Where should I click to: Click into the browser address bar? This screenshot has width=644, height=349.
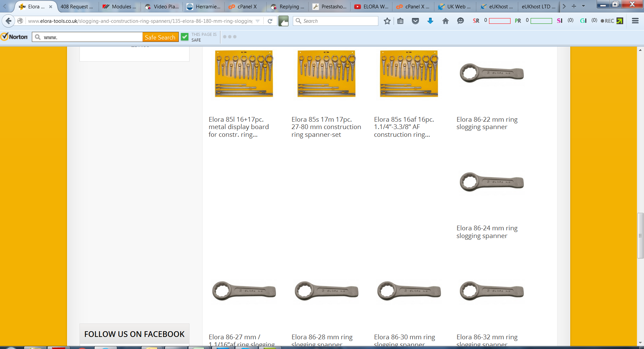140,21
